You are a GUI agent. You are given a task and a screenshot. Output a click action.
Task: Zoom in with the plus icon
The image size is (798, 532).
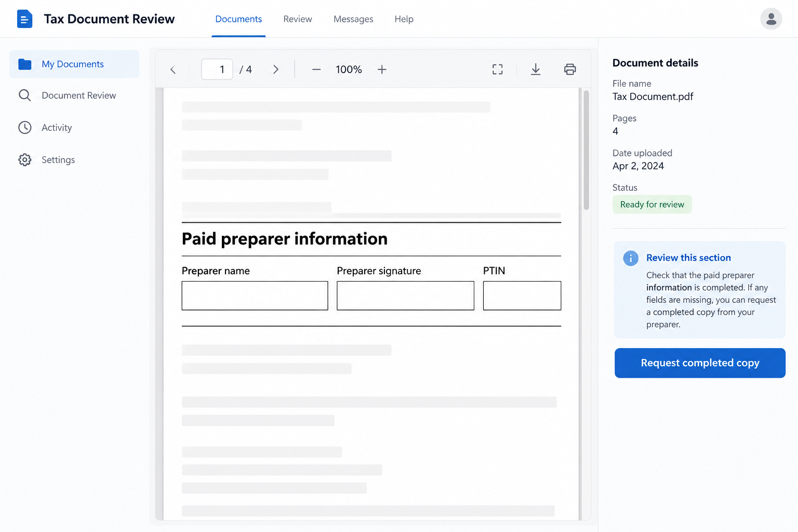(382, 70)
